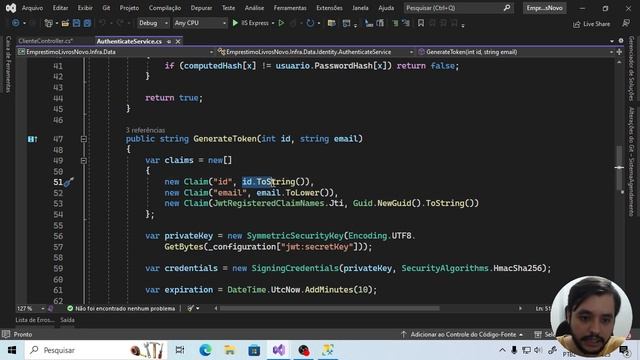Click the restart/refresh circular arrow icon

pyautogui.click(x=310, y=23)
